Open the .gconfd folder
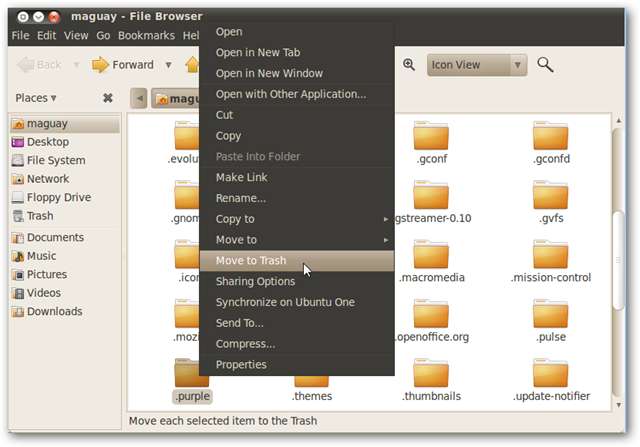Viewport: 640px width, 447px height. (x=551, y=142)
